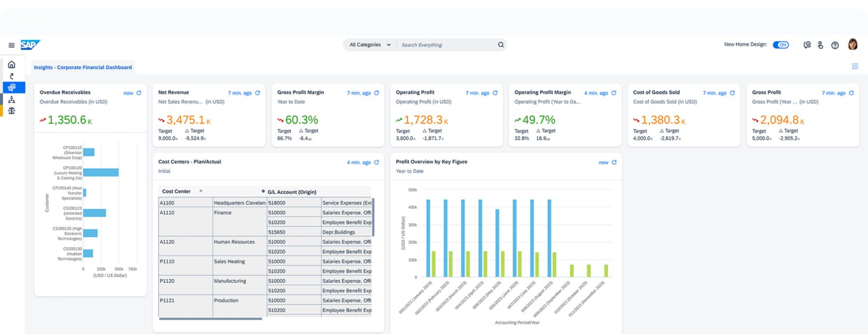Click the feedback smiley chat icon

(x=807, y=45)
